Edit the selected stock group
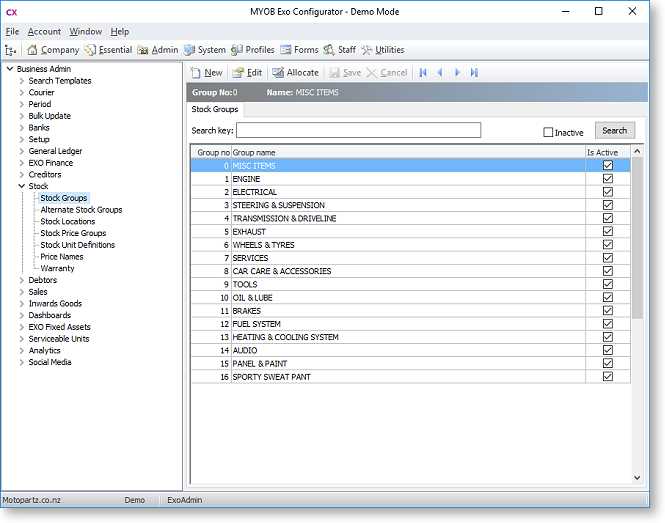The image size is (665, 523). coord(248,73)
